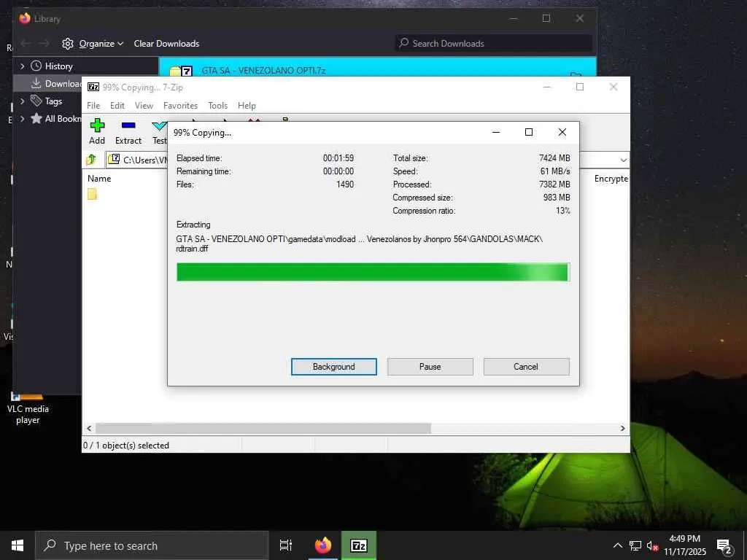Click the green Add toolbar icon
This screenshot has width=747, height=560.
coord(97,125)
